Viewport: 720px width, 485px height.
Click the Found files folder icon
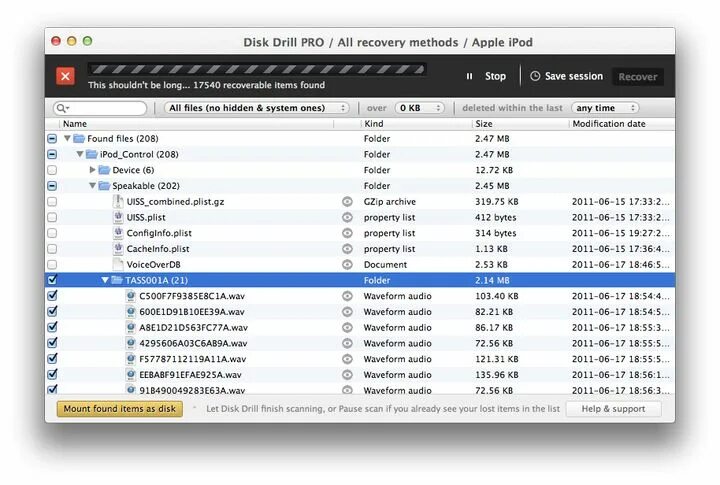point(79,138)
